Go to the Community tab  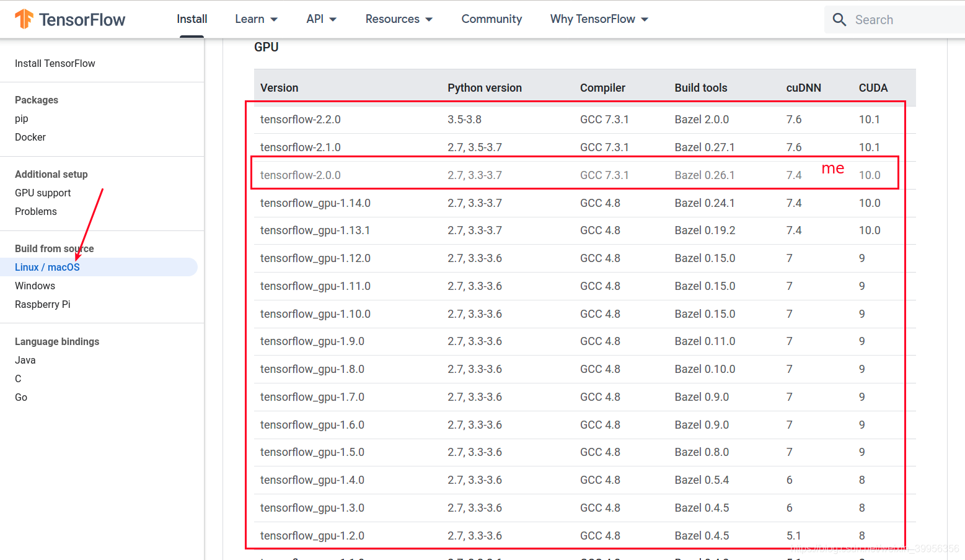491,19
